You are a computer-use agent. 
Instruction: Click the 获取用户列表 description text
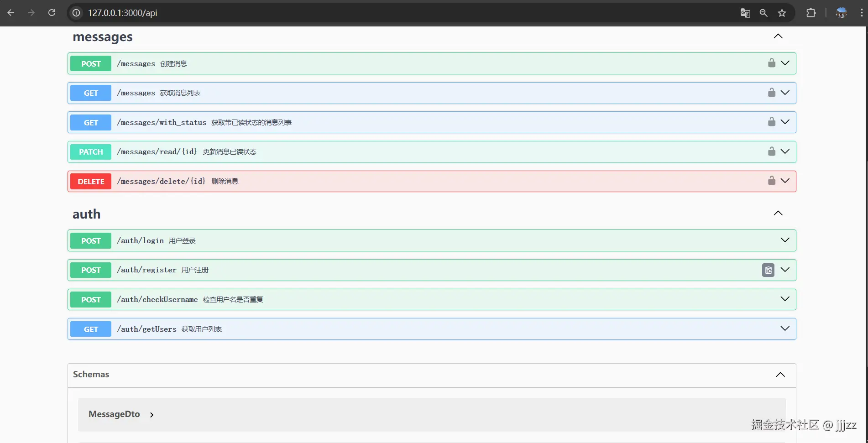[x=202, y=329]
